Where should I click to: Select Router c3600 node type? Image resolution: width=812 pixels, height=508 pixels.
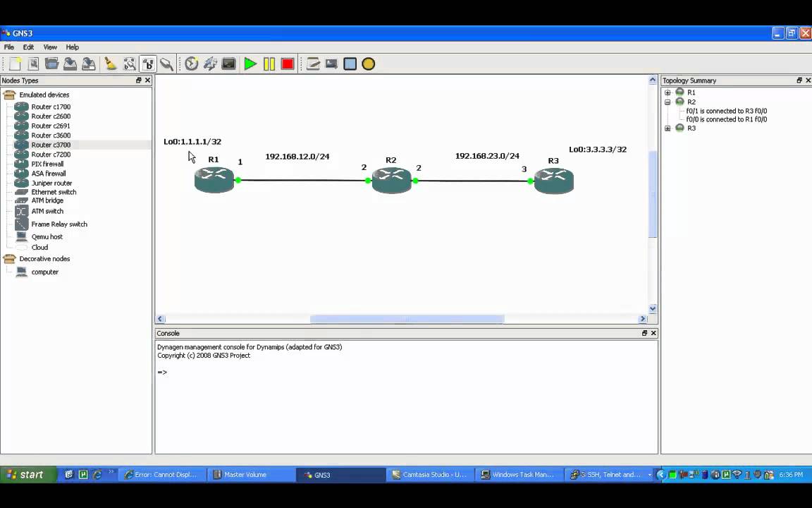51,135
